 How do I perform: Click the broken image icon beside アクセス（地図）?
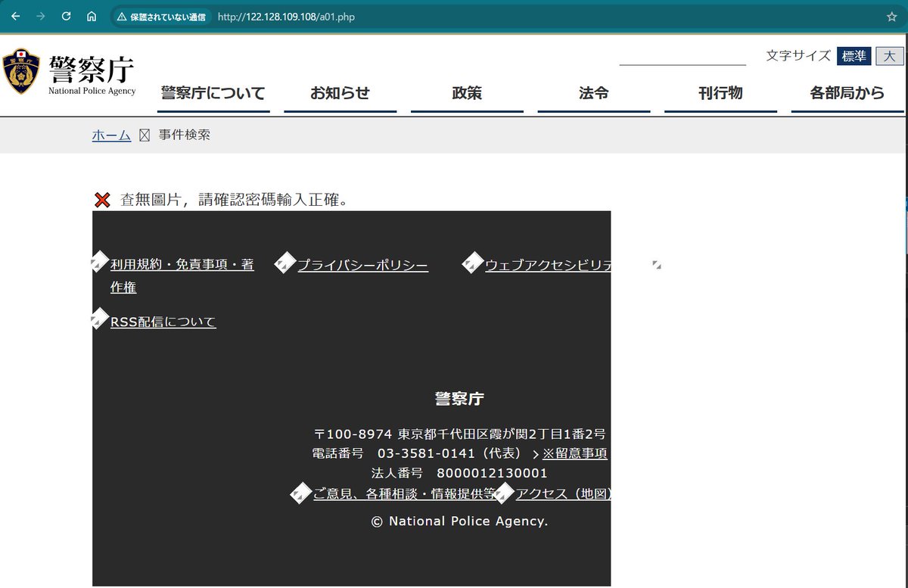point(504,493)
